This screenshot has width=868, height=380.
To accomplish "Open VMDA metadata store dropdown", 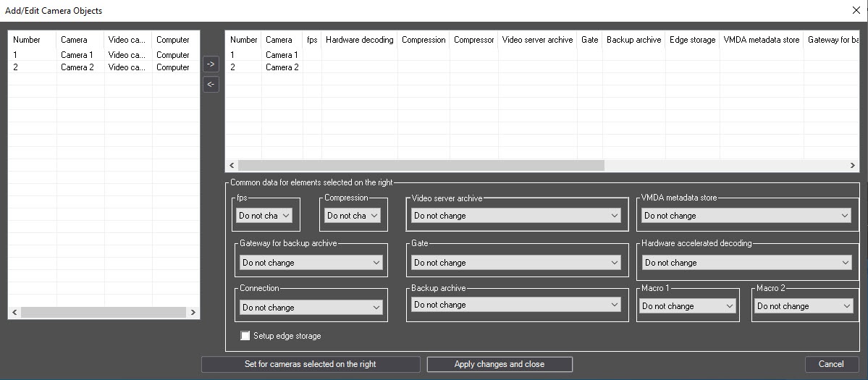I will tap(746, 216).
